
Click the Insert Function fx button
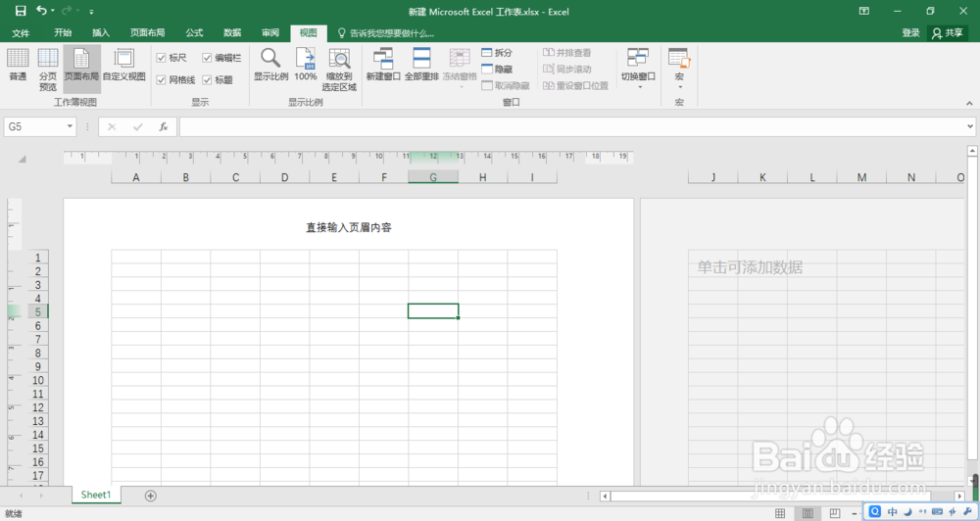[163, 126]
